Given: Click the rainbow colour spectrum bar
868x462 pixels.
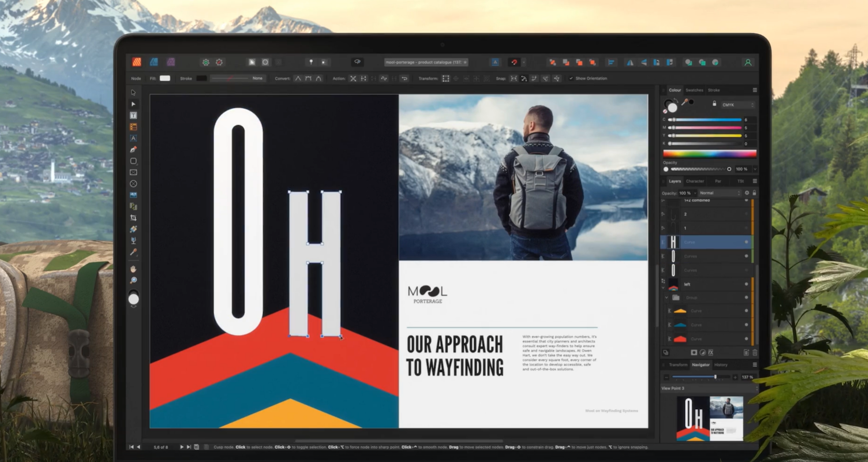Looking at the screenshot, I should coord(709,154).
